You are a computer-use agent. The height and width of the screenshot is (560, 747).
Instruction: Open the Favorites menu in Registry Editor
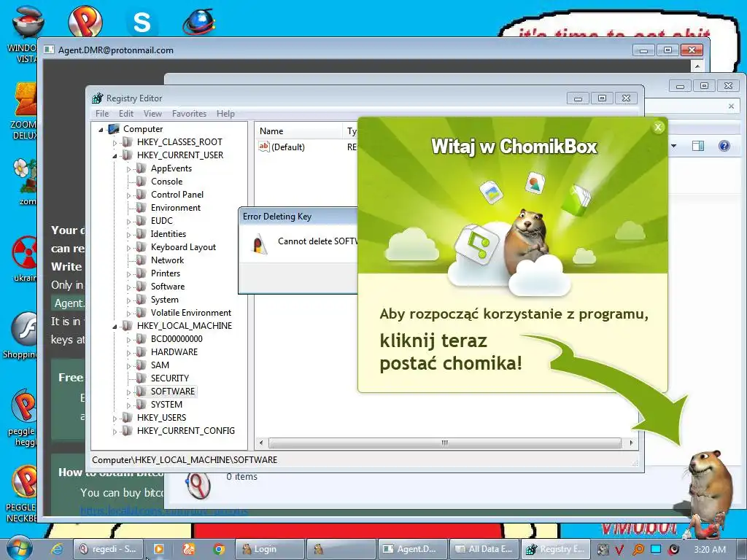pos(189,113)
